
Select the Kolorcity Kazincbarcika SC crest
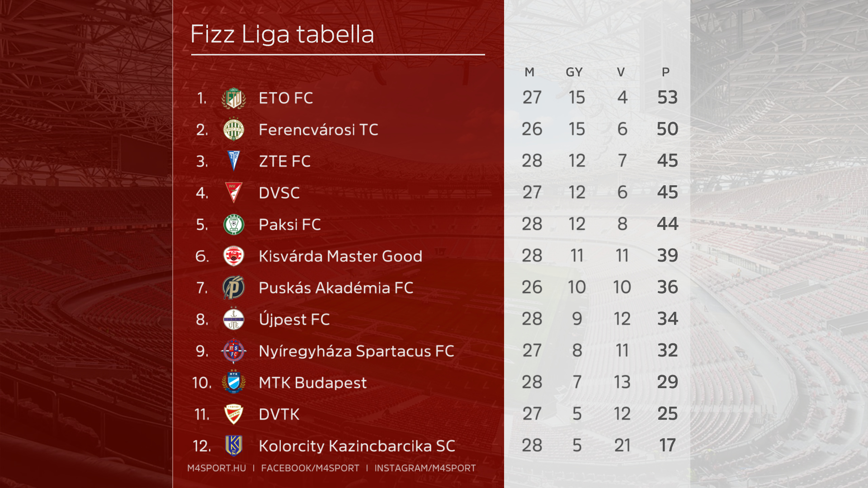pyautogui.click(x=234, y=446)
